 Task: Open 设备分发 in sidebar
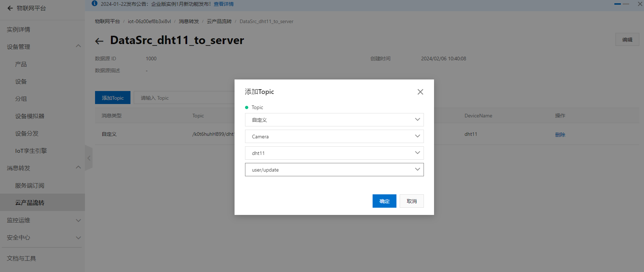pos(27,134)
